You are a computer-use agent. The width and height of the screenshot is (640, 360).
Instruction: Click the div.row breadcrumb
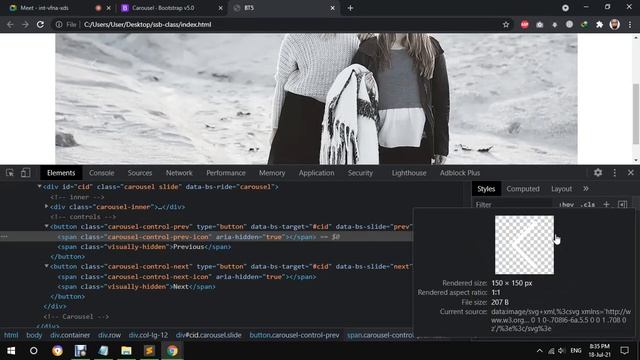pos(109,335)
